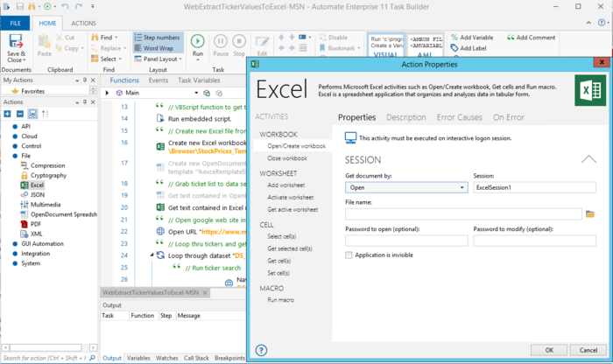Collapse all actions minus icon
613x364 pixels.
[20, 114]
